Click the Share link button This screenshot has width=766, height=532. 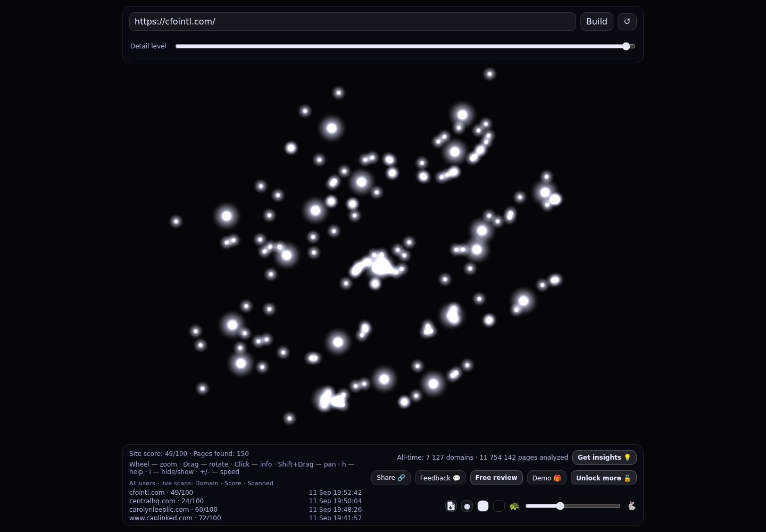coord(391,478)
